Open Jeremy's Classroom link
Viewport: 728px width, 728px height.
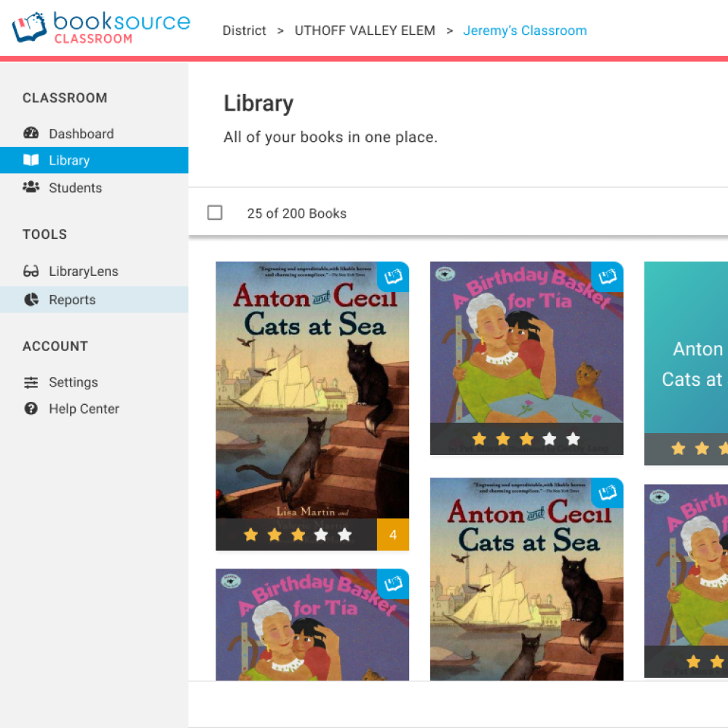tap(525, 31)
